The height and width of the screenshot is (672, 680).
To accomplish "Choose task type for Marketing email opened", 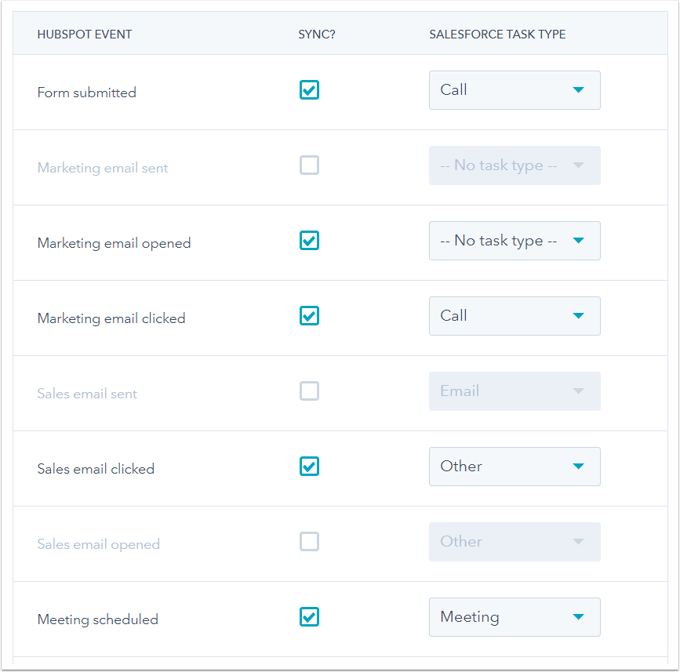I will pyautogui.click(x=515, y=241).
